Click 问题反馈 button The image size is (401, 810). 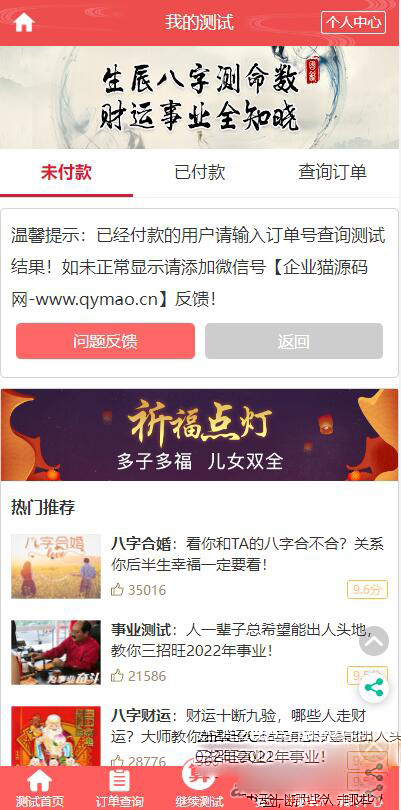pos(105,341)
